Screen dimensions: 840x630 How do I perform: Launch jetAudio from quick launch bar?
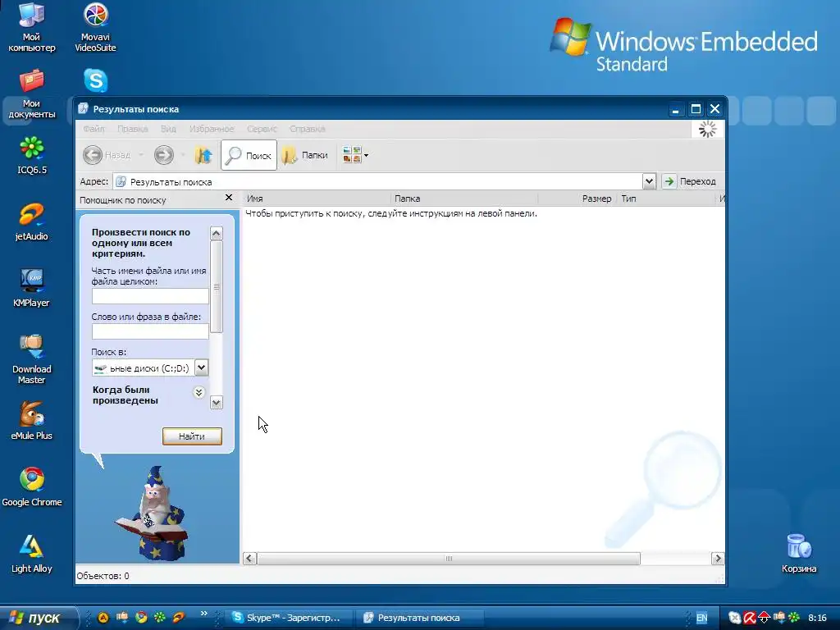pos(179,618)
